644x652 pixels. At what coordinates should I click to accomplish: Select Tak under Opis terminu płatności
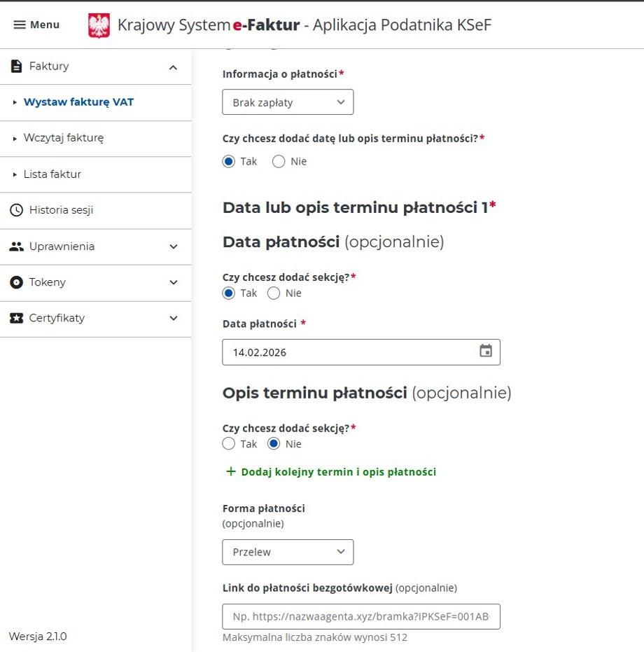click(x=228, y=443)
